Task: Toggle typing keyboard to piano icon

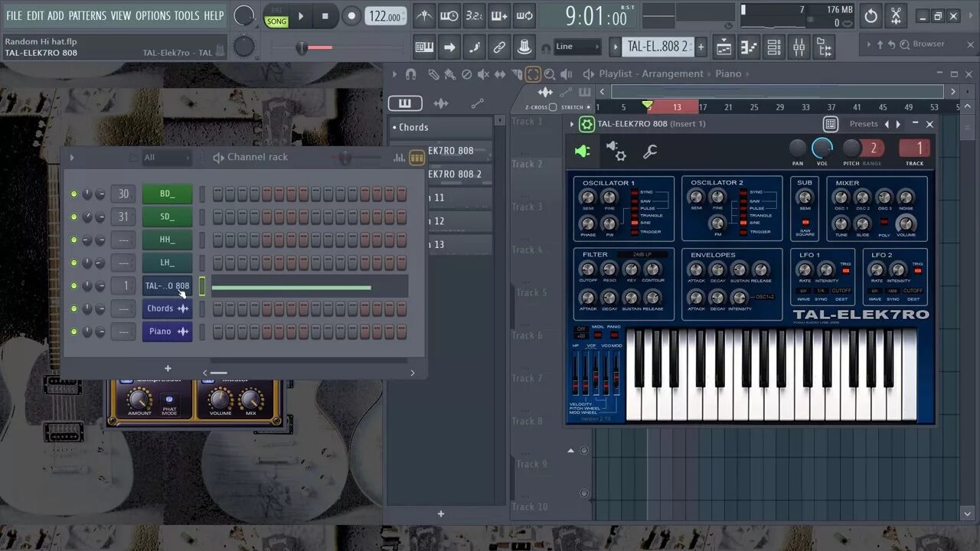Action: point(424,47)
